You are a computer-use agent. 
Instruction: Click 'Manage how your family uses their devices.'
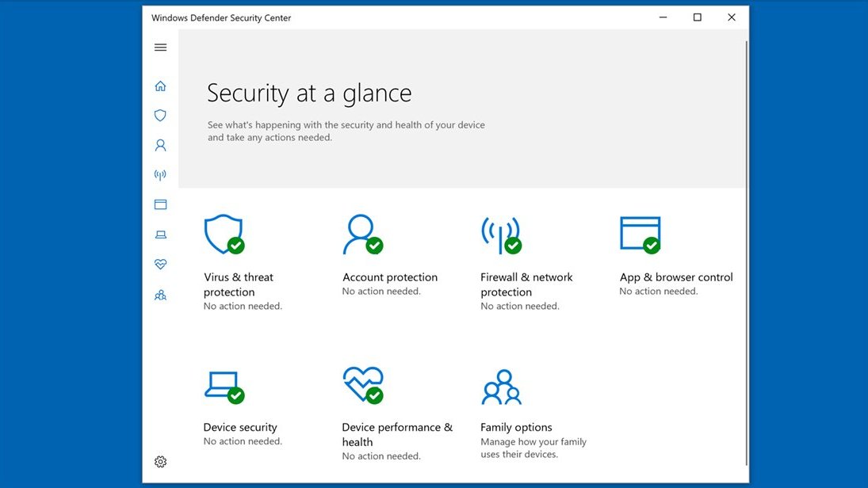point(533,448)
